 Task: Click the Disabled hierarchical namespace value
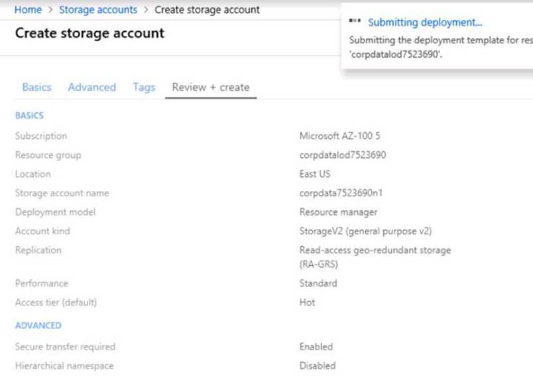click(318, 366)
